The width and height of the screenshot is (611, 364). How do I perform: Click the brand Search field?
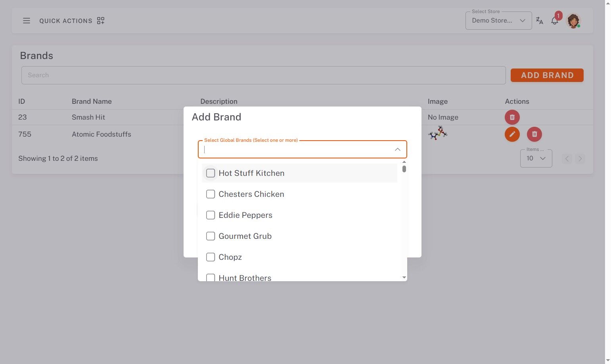tap(263, 75)
